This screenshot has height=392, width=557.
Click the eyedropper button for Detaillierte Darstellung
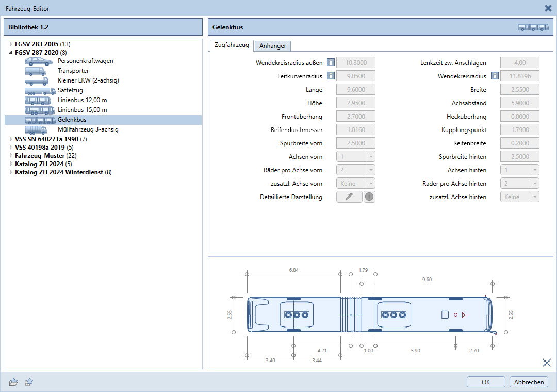[x=349, y=197]
